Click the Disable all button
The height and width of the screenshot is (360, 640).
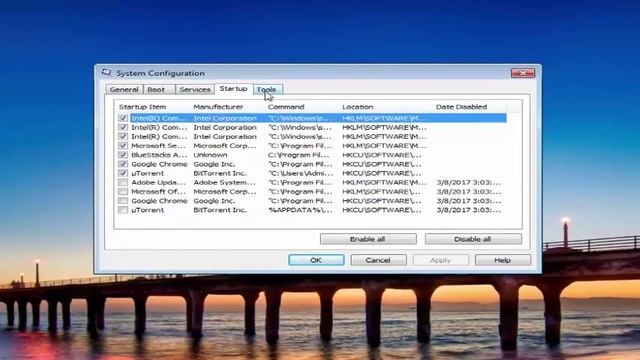[x=473, y=239]
